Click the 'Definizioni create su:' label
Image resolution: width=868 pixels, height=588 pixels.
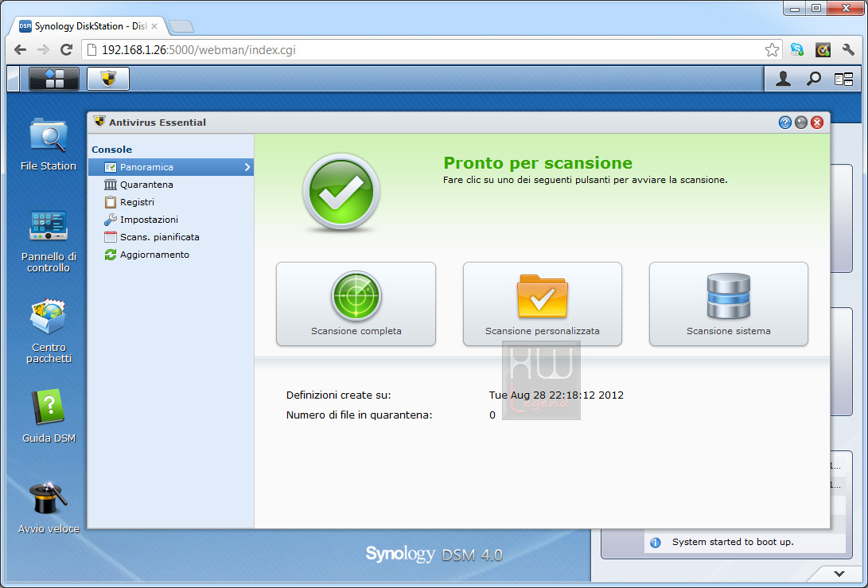[338, 395]
